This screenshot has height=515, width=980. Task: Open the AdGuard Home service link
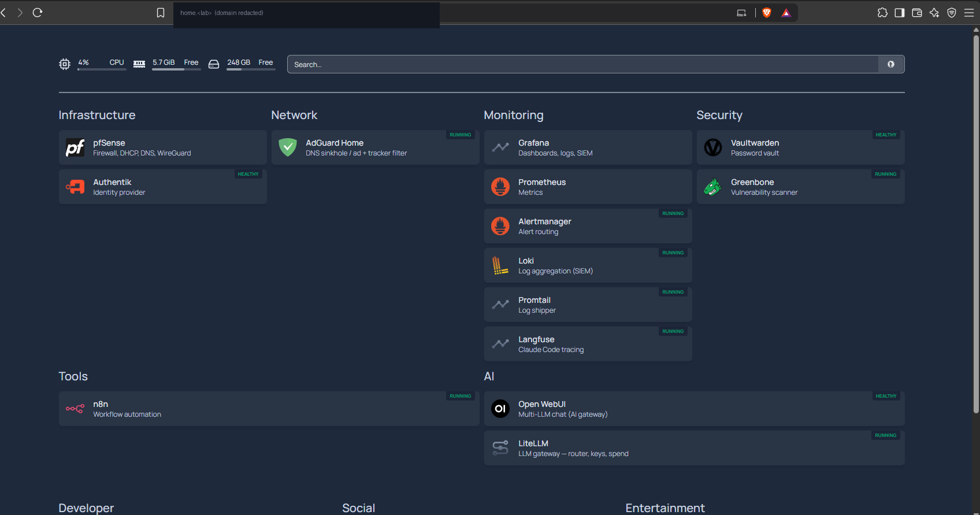(376, 147)
